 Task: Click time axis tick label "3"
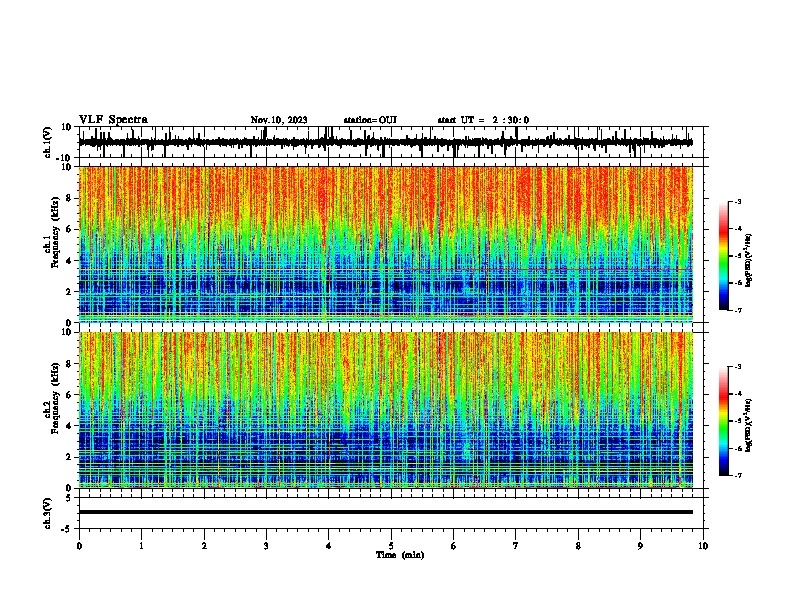266,546
